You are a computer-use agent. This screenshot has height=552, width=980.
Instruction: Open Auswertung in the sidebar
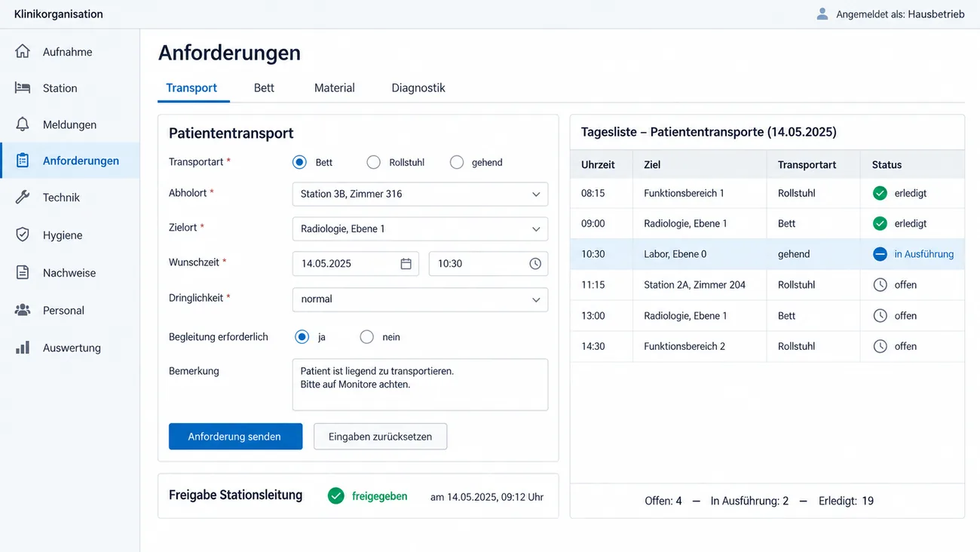click(x=69, y=348)
